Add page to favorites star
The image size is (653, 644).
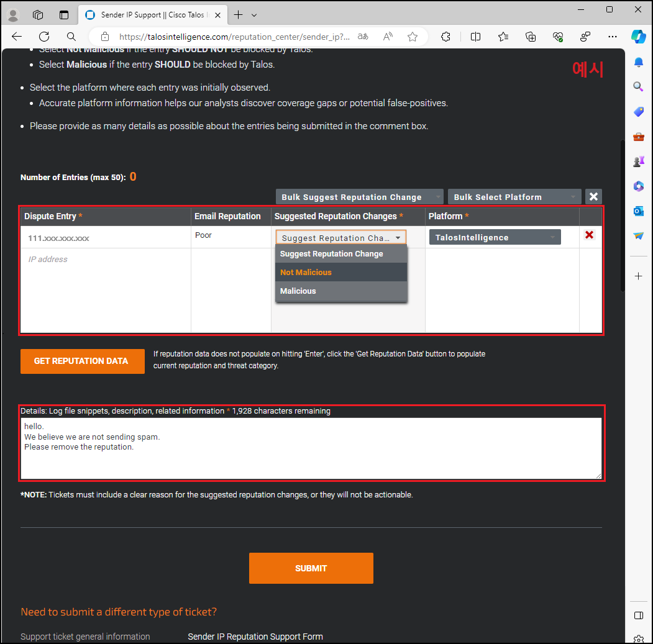(x=413, y=37)
